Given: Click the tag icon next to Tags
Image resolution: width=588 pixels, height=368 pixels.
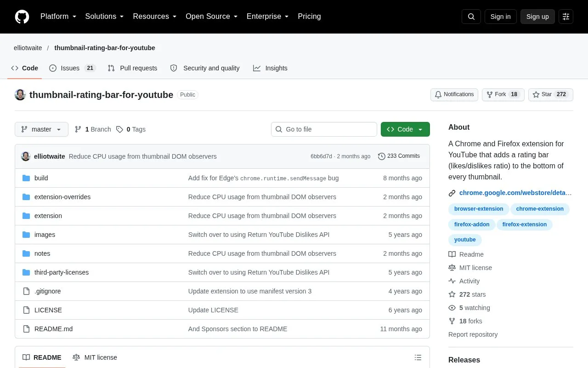Looking at the screenshot, I should [x=119, y=129].
